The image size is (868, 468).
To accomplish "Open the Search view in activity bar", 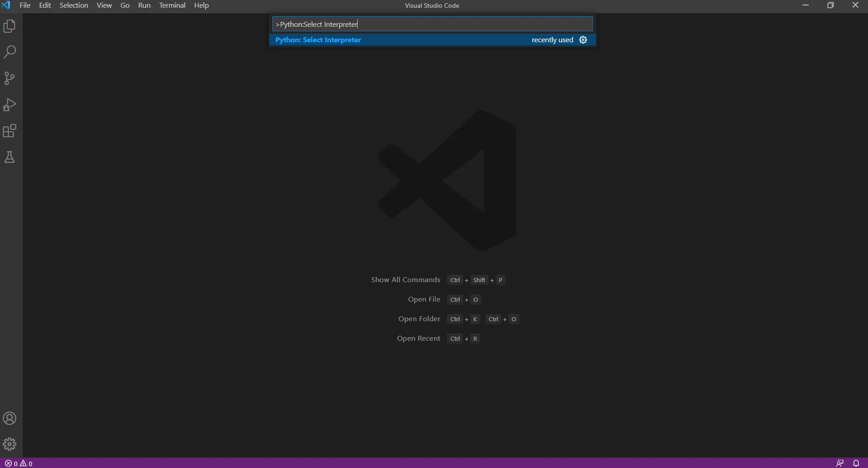I will tap(10, 52).
